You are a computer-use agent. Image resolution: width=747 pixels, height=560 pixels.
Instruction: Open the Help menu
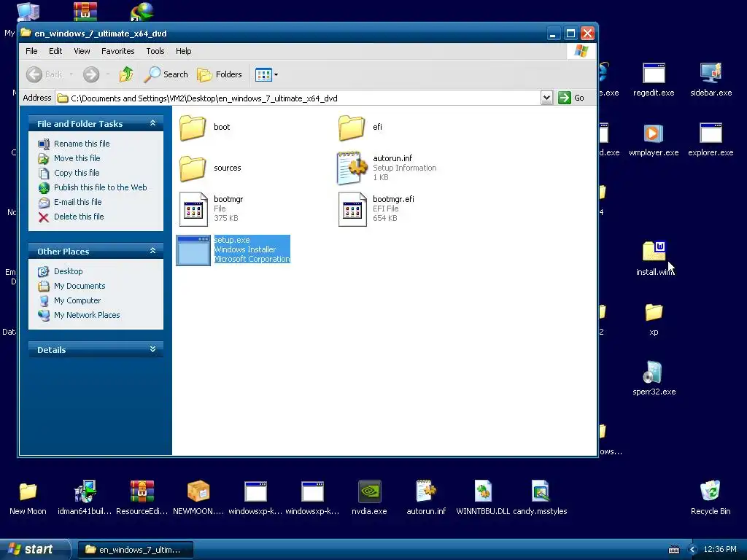tap(183, 51)
